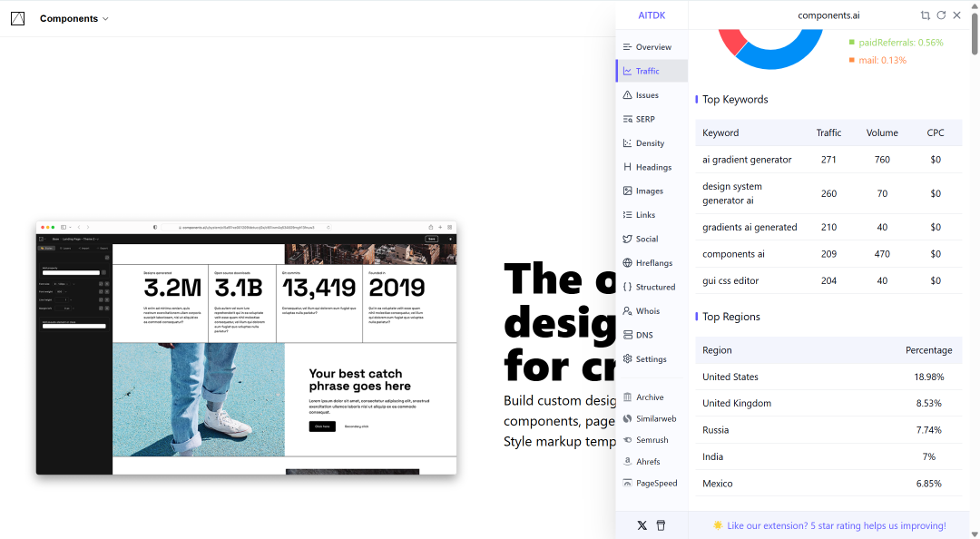Click the red donut chart segment
The height and width of the screenshot is (539, 980).
(732, 40)
